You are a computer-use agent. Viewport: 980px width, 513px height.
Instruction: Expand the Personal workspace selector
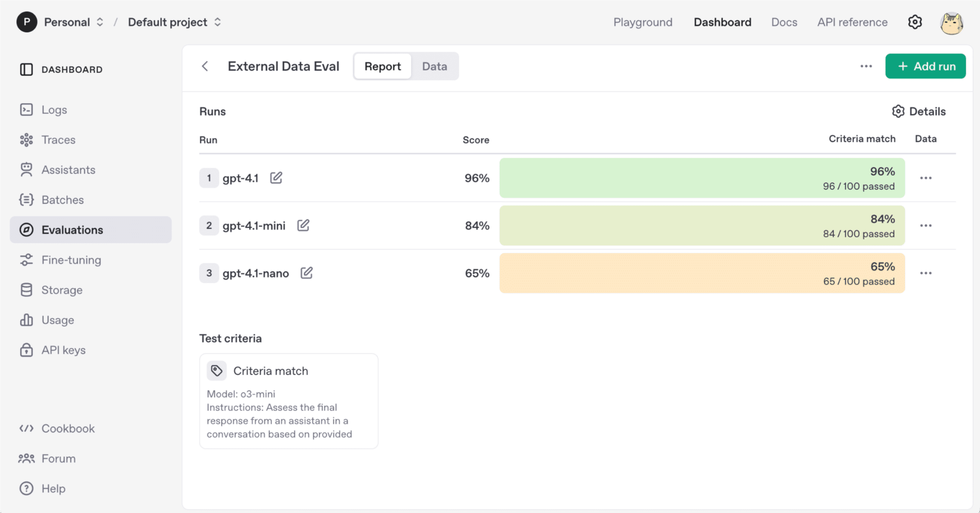click(x=100, y=22)
